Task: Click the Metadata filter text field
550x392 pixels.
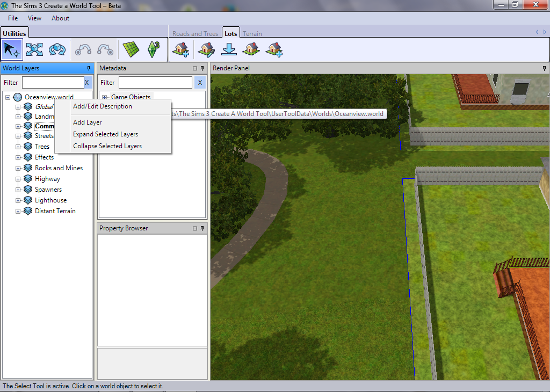Action: click(x=155, y=83)
